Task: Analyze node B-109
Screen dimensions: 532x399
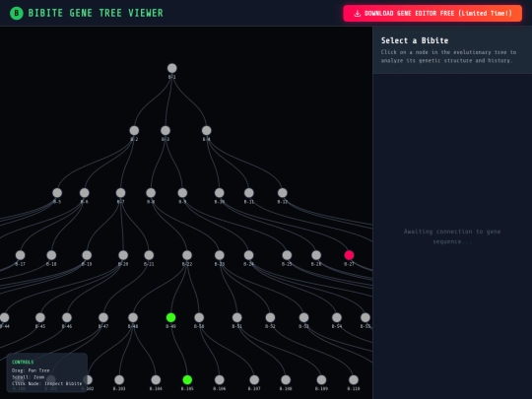Action: point(321,380)
